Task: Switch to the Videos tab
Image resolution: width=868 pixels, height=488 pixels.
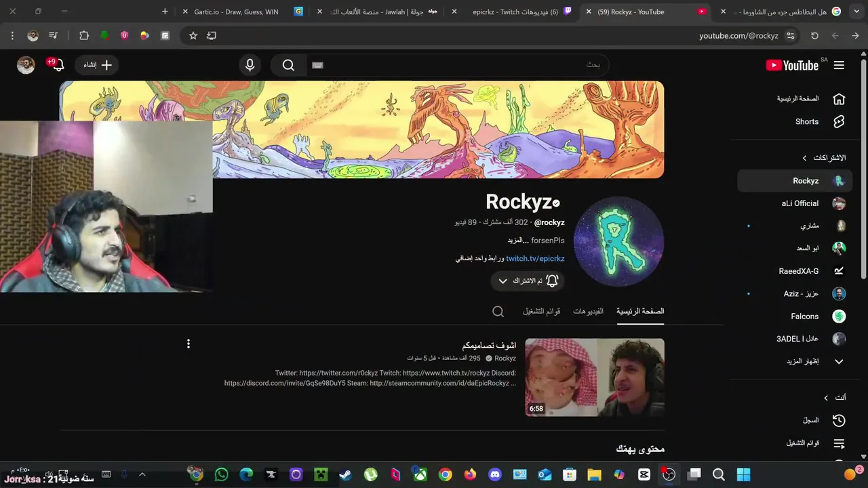Action: click(588, 312)
